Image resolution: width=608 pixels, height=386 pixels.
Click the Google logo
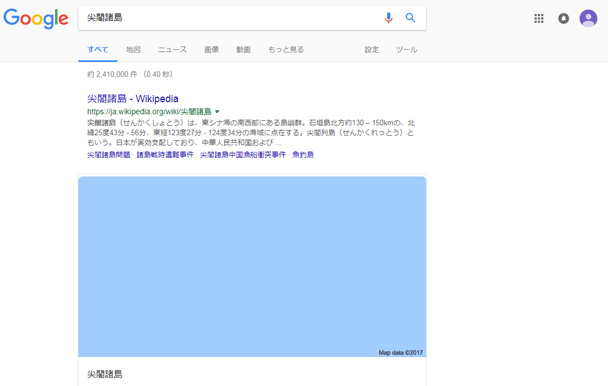pos(36,18)
